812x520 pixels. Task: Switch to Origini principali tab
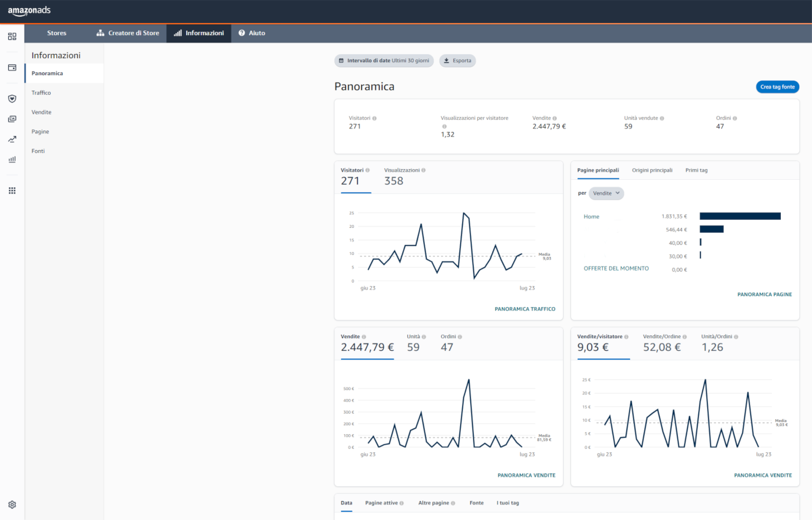pos(652,170)
